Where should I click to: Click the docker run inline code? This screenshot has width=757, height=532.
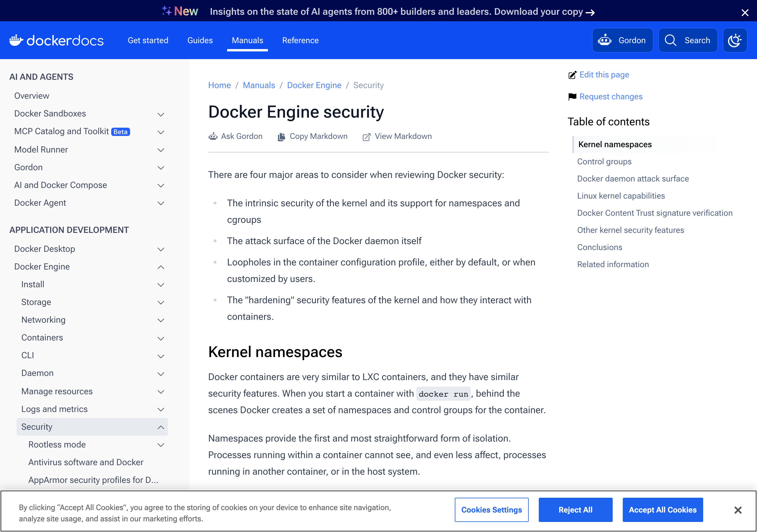443,394
